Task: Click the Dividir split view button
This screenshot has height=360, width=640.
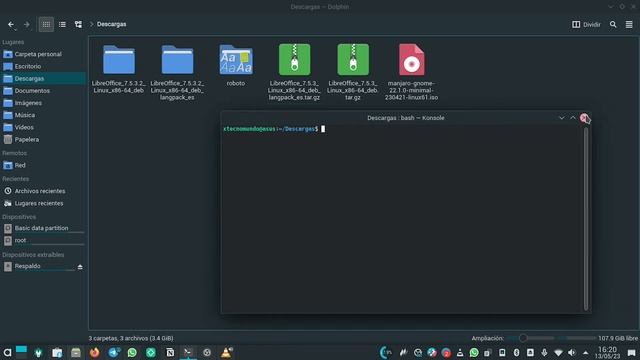Action: pyautogui.click(x=586, y=24)
